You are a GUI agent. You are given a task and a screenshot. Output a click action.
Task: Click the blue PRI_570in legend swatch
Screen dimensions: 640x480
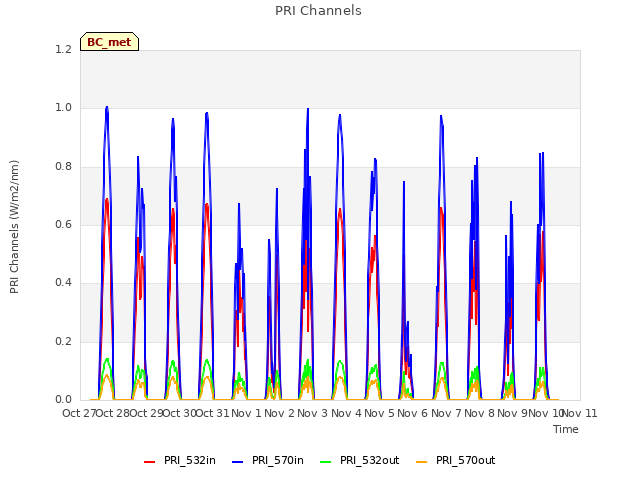click(x=237, y=462)
